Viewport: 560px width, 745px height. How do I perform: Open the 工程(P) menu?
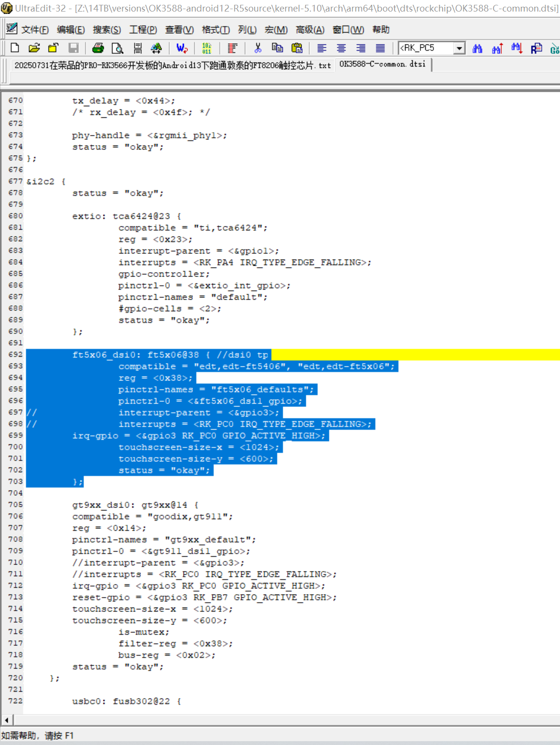143,30
